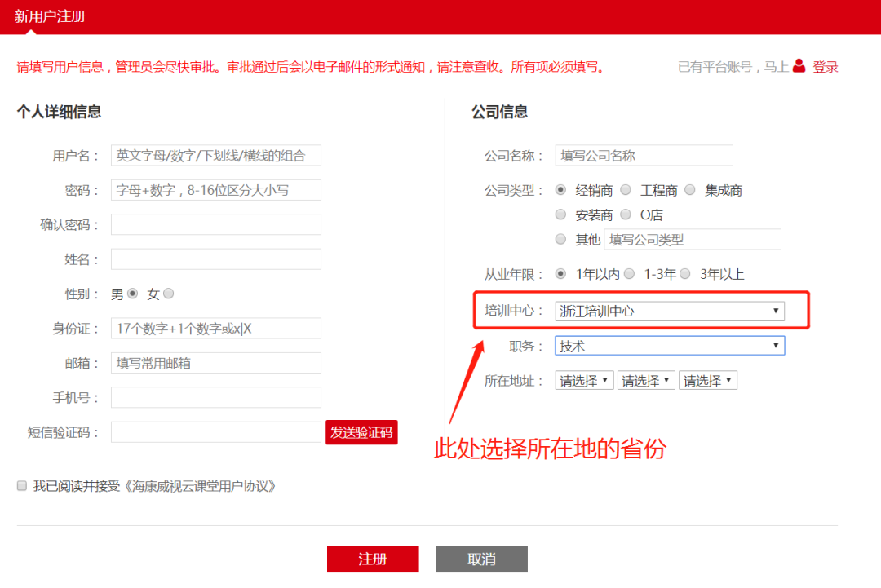Click the 发送验证码 button

361,432
